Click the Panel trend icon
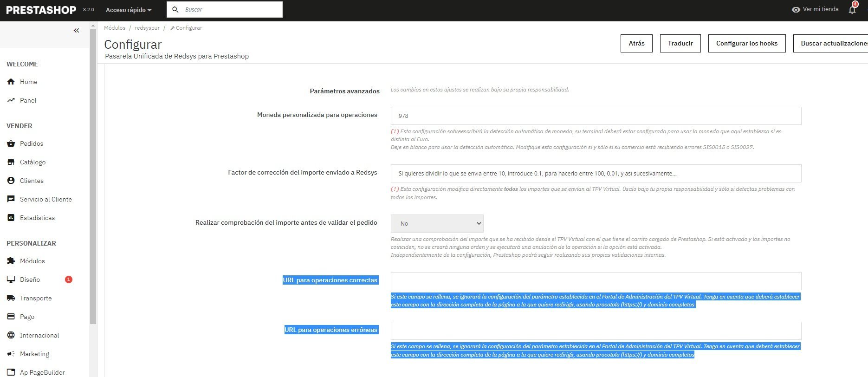This screenshot has width=868, height=377. click(x=11, y=100)
